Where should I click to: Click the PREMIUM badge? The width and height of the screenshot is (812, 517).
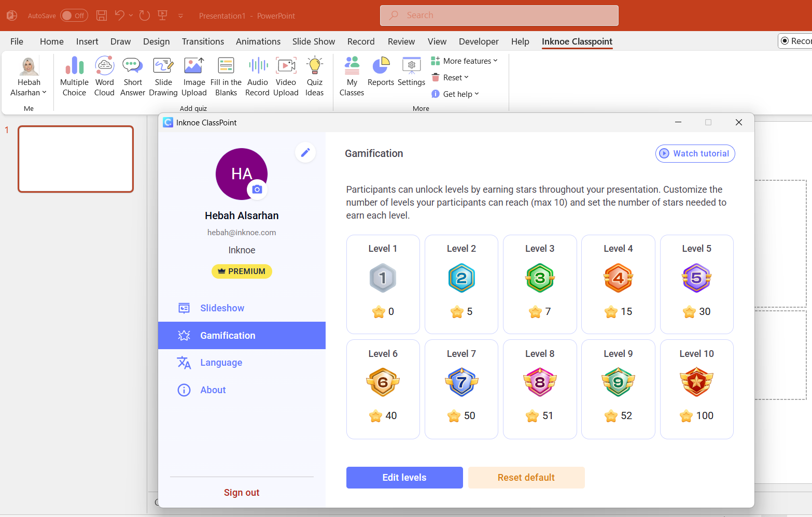click(x=242, y=271)
